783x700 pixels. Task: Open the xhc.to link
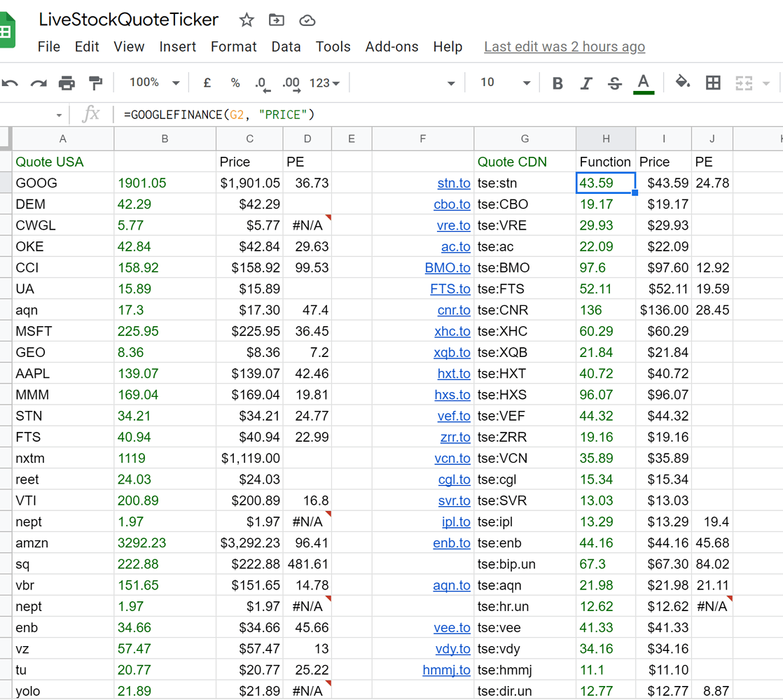tap(452, 331)
